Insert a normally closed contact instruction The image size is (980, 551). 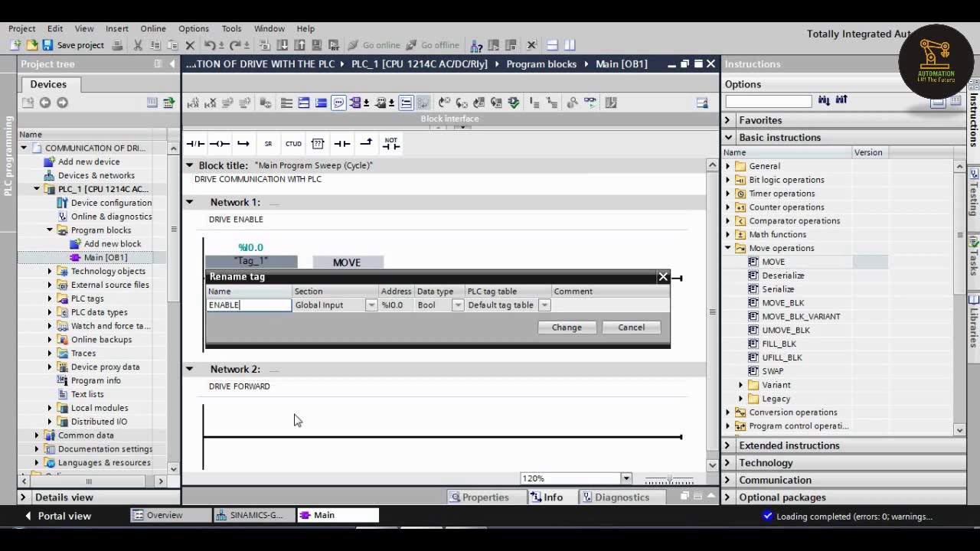pyautogui.click(x=195, y=143)
